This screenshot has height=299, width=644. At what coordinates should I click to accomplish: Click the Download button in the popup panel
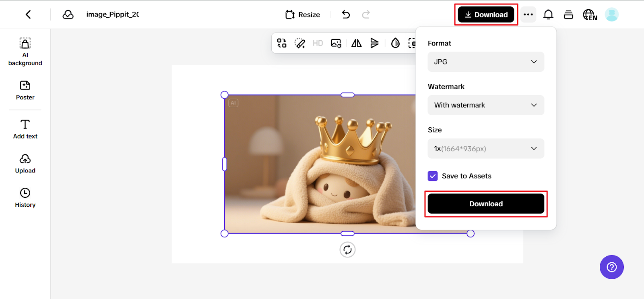coord(485,204)
